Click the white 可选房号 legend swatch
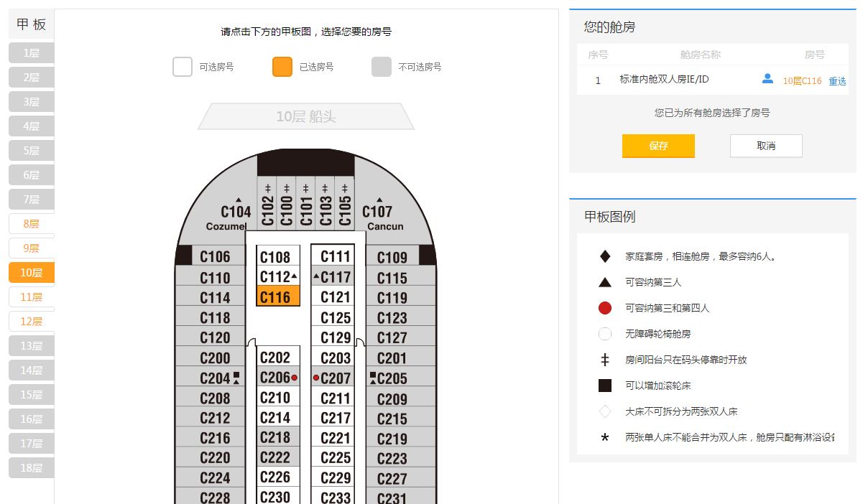 tap(183, 67)
